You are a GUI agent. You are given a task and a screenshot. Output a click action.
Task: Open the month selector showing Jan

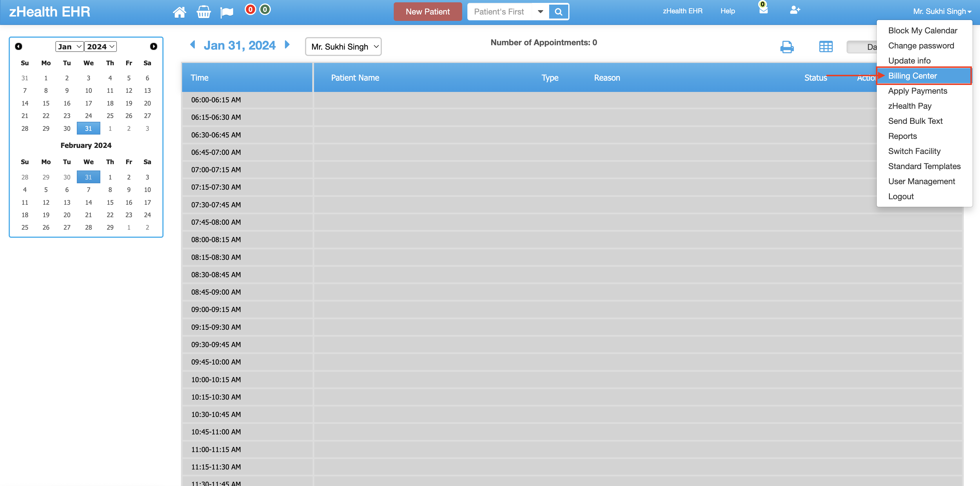pos(69,46)
